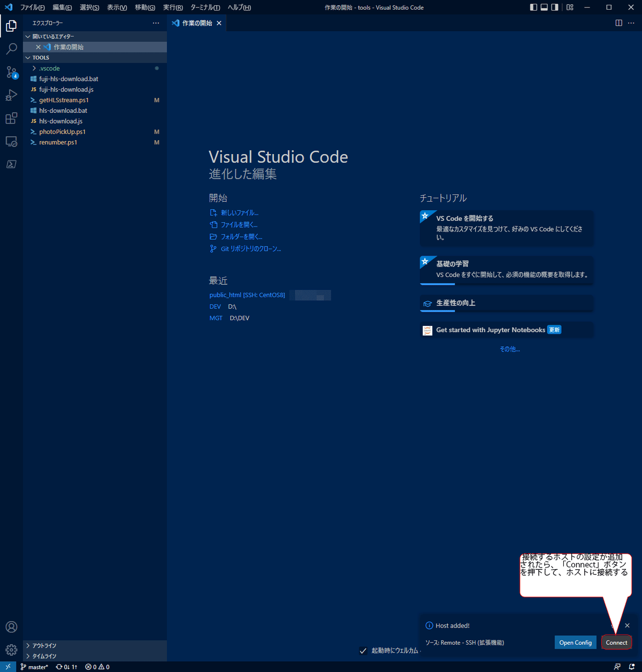Toggle secondary side bar layout icon

pos(555,7)
